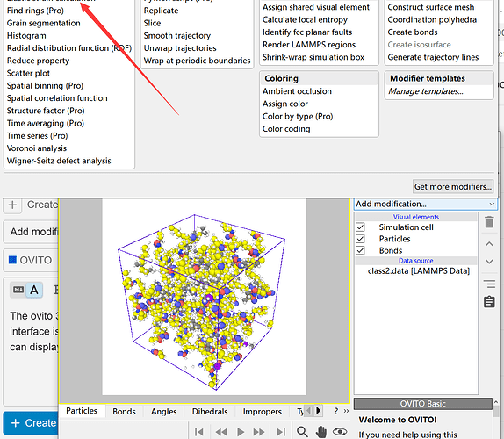Delete selected pipeline item with trash icon
The image size is (504, 439).
pos(489,222)
